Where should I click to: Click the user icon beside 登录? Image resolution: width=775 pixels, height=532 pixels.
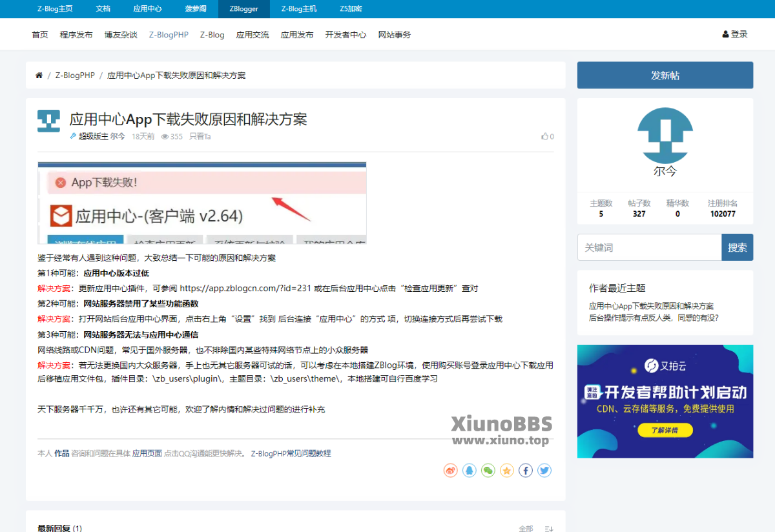pos(725,34)
